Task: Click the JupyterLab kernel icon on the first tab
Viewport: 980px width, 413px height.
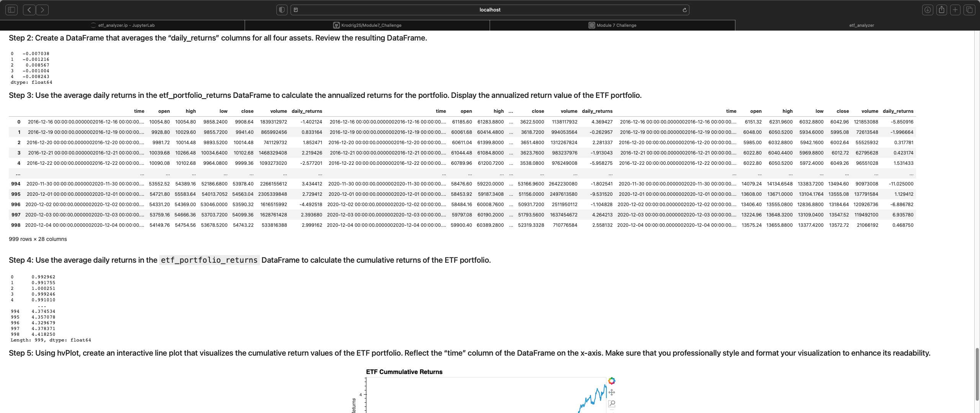Action: 93,25
